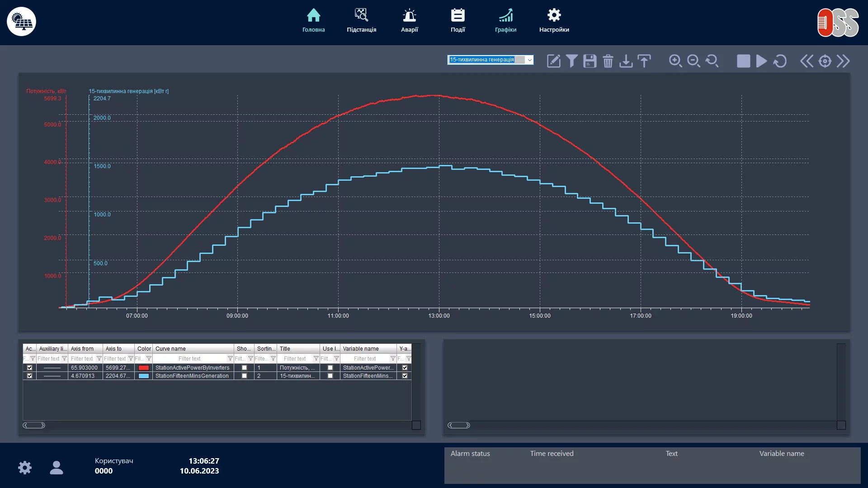This screenshot has width=868, height=488.
Task: Zoom out on the chart
Action: [693, 61]
